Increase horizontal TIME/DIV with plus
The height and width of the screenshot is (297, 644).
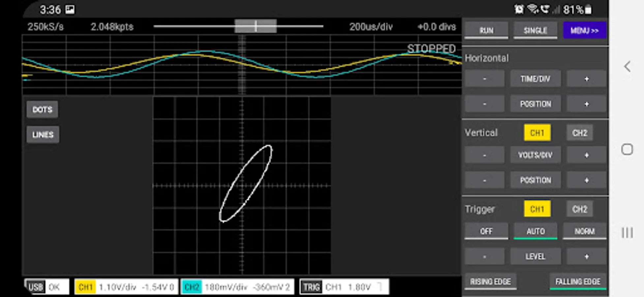(586, 79)
